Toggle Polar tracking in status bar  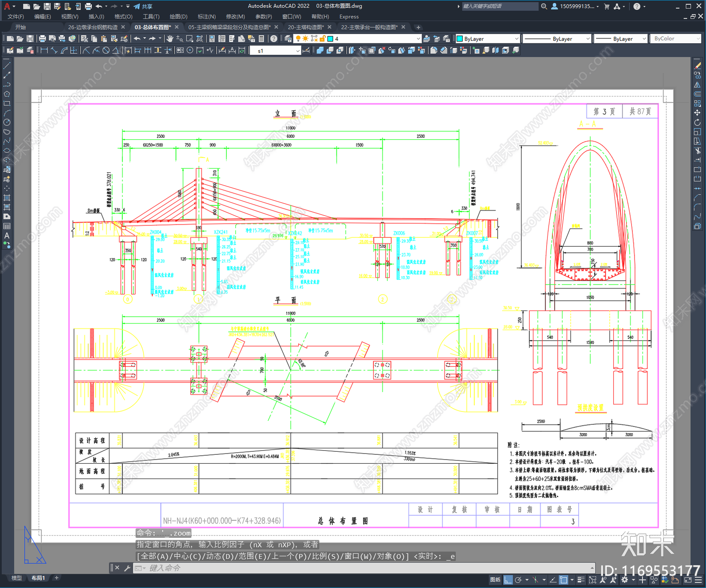tap(518, 580)
